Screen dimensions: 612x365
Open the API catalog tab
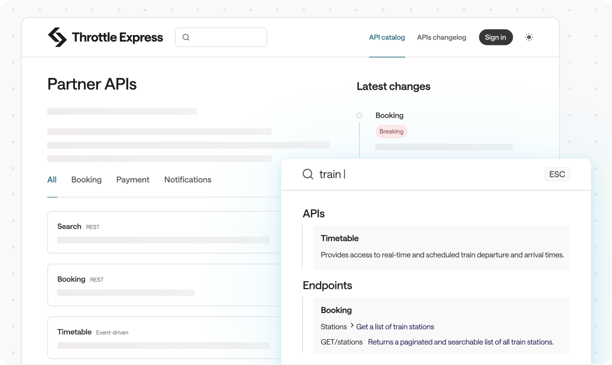pos(387,37)
